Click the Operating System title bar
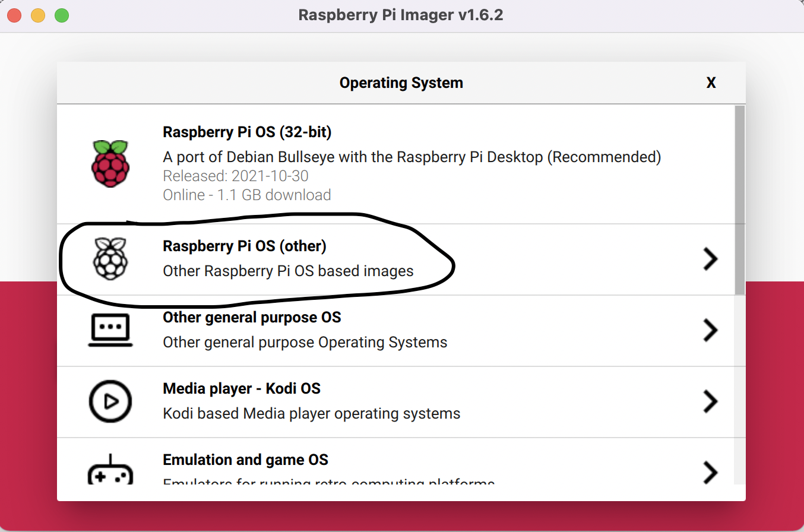This screenshot has width=804, height=532. pos(401,83)
